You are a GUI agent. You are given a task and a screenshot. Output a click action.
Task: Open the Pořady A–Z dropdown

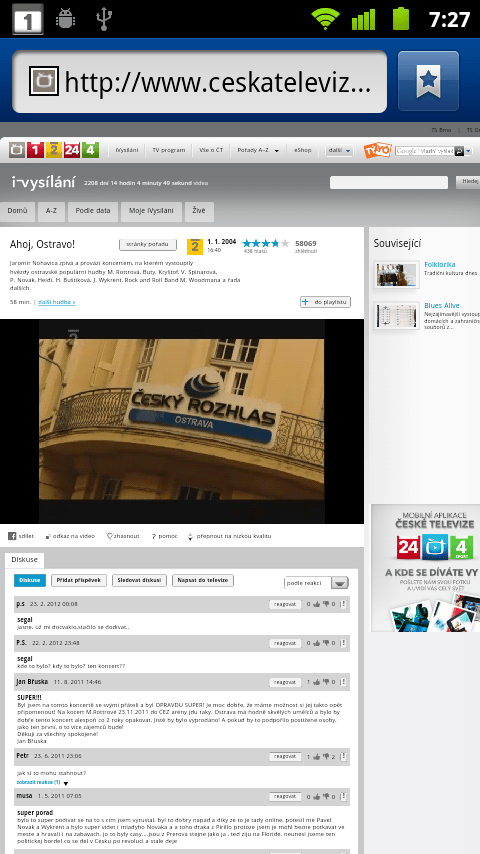tap(258, 150)
